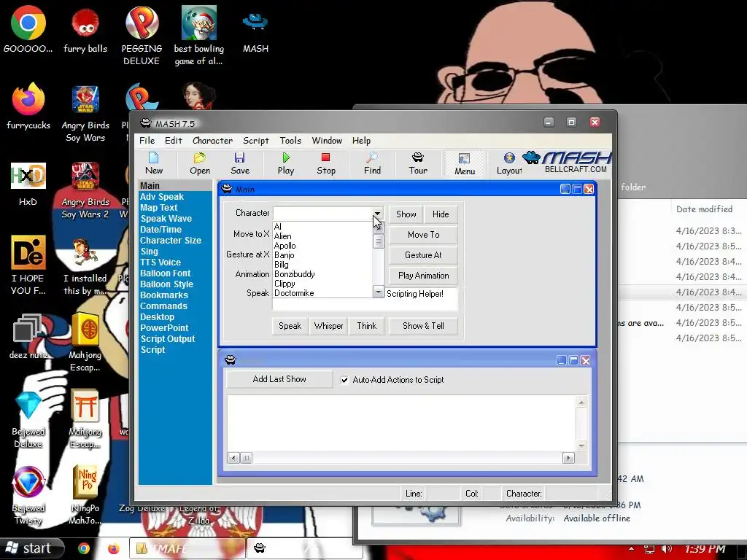Launch the Tour from the toolbar
This screenshot has width=747, height=560.
point(418,163)
